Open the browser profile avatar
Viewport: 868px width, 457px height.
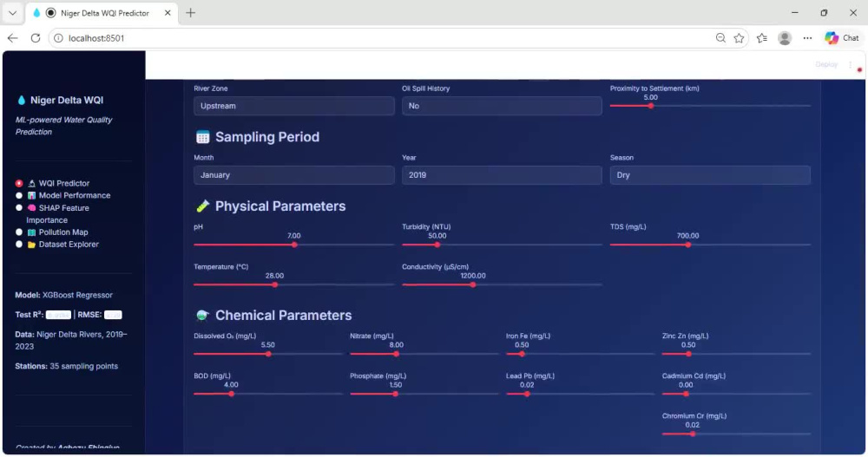coord(785,38)
